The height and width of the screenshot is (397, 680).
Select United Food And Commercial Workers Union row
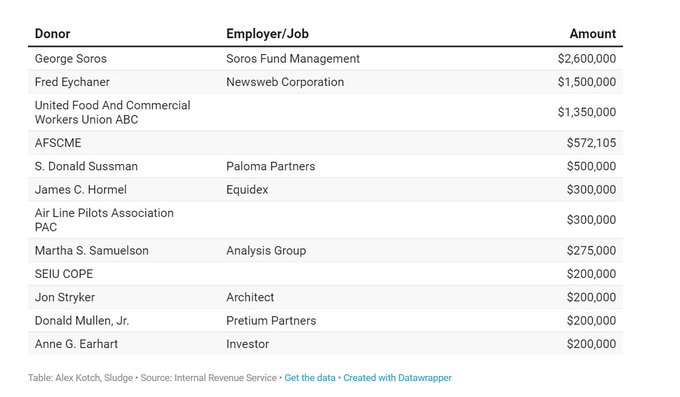pyautogui.click(x=325, y=112)
